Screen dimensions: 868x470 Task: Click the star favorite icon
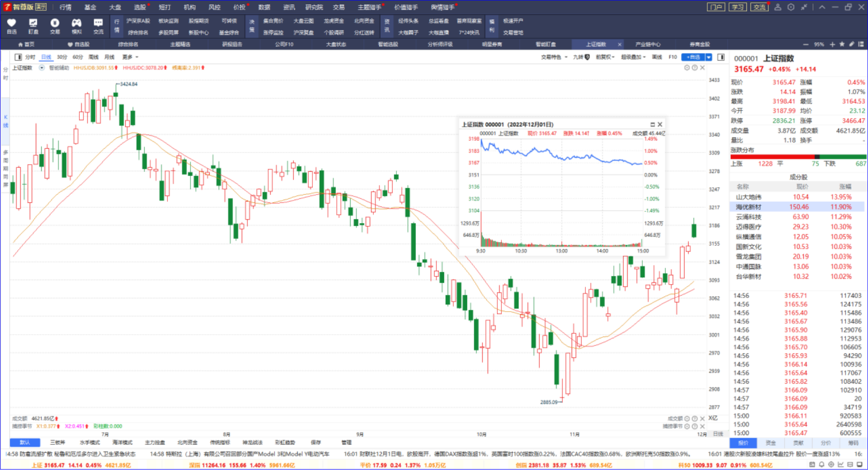pyautogui.click(x=842, y=45)
